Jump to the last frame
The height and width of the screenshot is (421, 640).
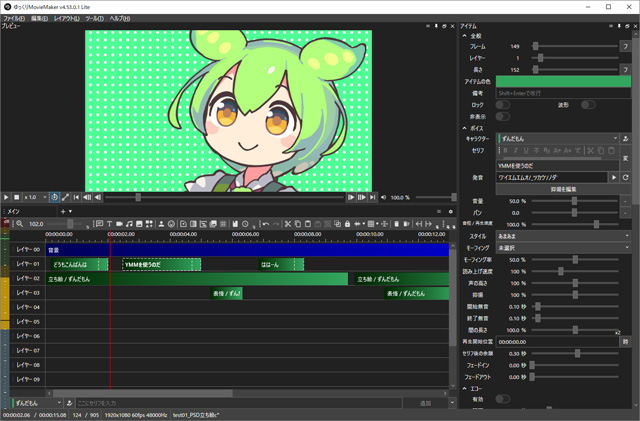[x=372, y=197]
